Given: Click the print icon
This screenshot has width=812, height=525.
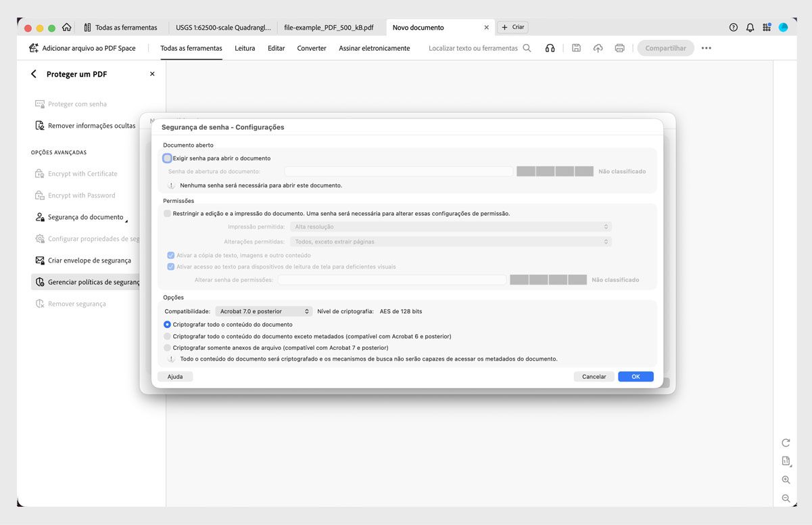Looking at the screenshot, I should pos(619,48).
